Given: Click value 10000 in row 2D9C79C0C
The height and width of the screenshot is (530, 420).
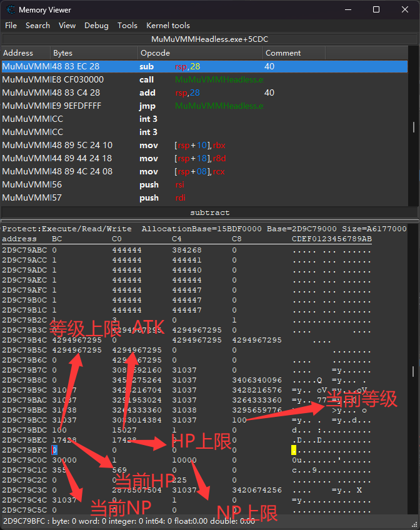Looking at the screenshot, I should 184,460.
